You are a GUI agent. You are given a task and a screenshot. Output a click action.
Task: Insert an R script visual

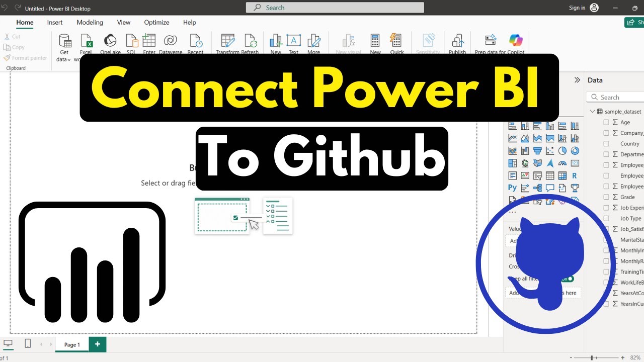pos(575,175)
